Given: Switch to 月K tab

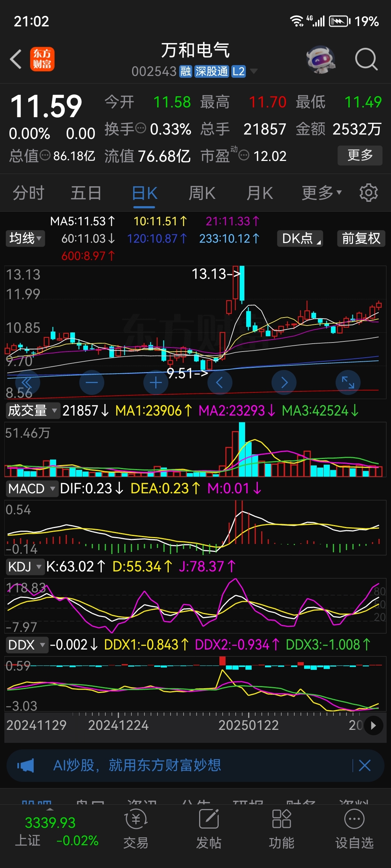Looking at the screenshot, I should coord(260,192).
